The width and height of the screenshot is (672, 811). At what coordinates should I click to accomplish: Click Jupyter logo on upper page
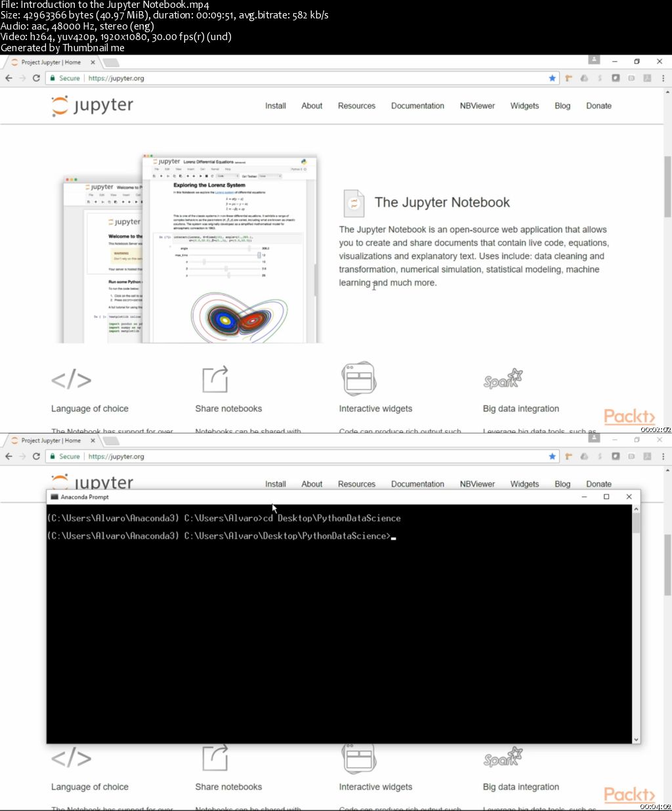point(93,106)
